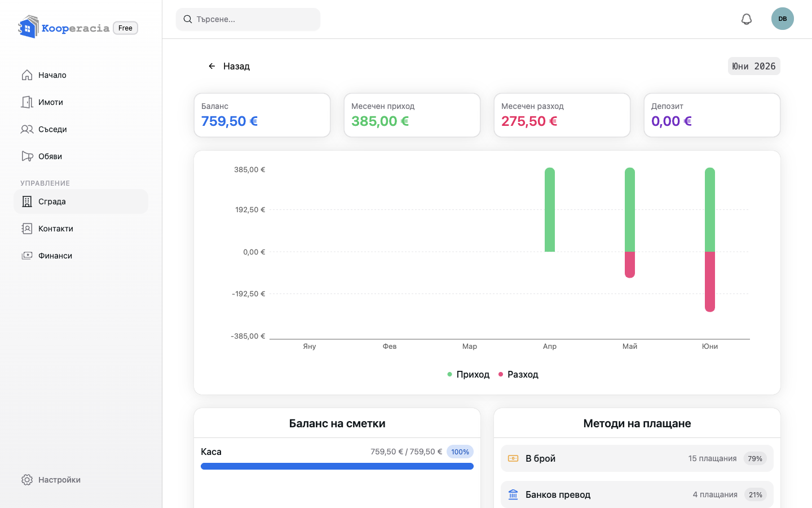Click the Free plan badge
This screenshot has height=508, width=812.
pyautogui.click(x=125, y=28)
